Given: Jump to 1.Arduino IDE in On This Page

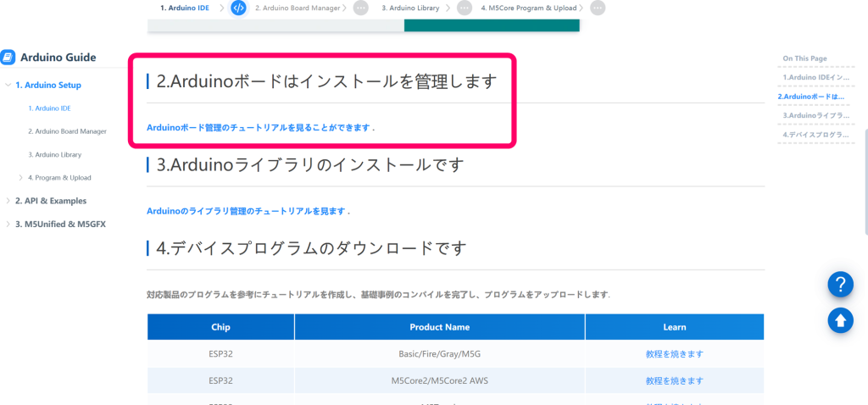Looking at the screenshot, I should (x=816, y=77).
